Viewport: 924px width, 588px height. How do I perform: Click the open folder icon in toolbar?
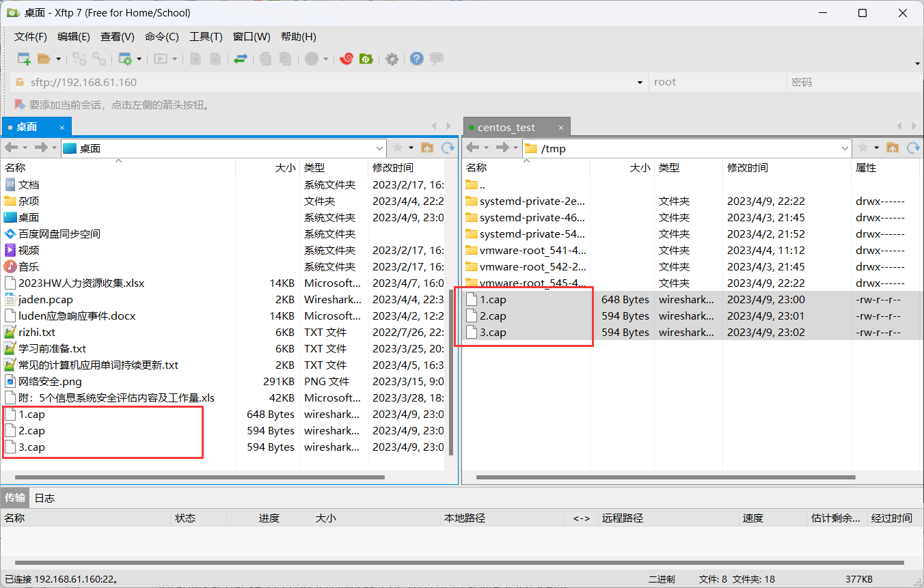(x=44, y=59)
